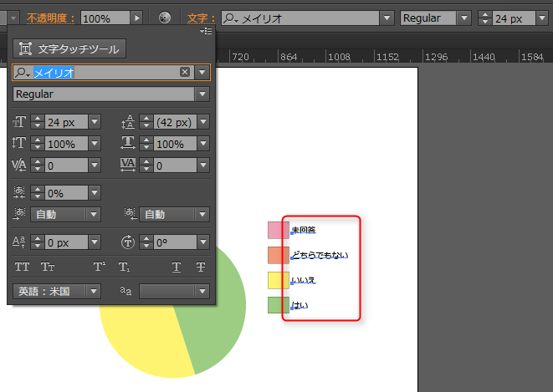The height and width of the screenshot is (392, 553).
Task: Click the character rotation icon
Action: click(x=128, y=242)
